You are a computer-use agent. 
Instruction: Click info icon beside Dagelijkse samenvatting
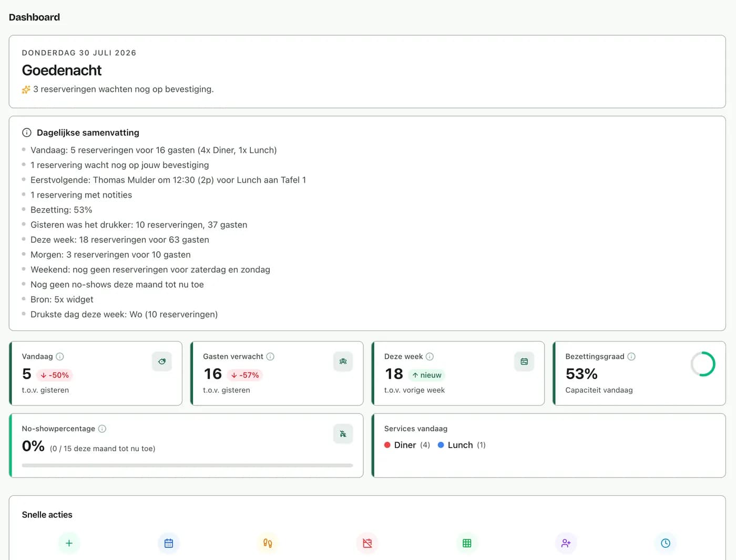click(27, 133)
